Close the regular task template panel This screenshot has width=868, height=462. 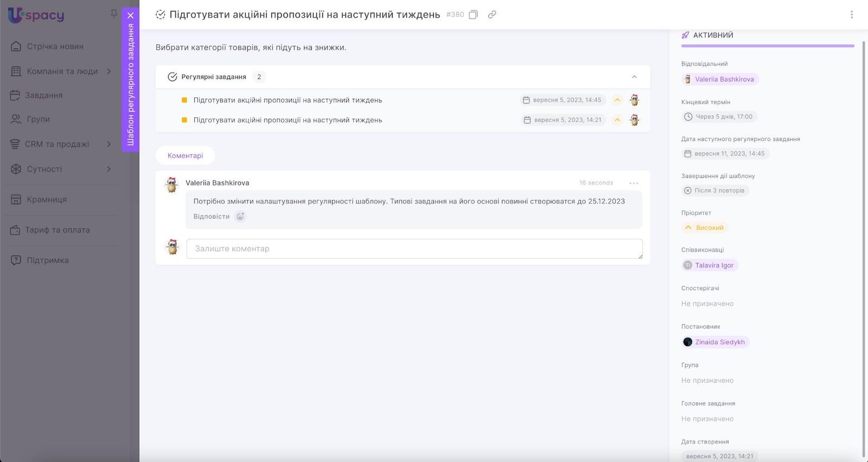click(x=130, y=16)
